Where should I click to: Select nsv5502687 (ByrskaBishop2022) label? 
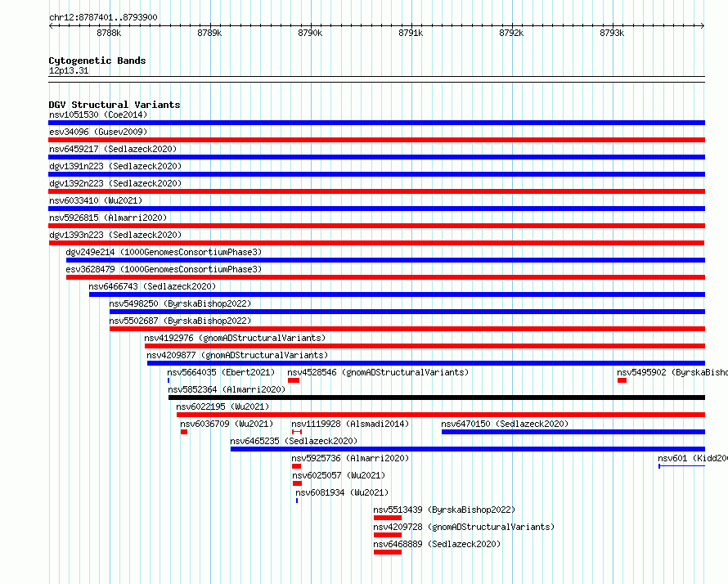(180, 321)
